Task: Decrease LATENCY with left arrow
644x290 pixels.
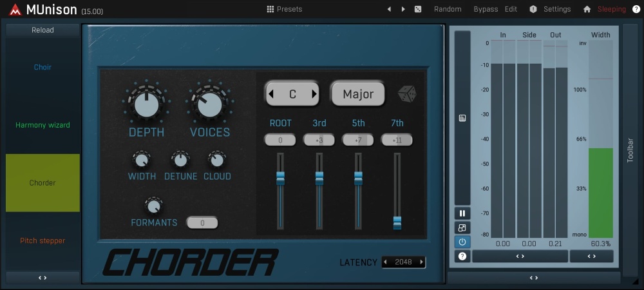Action: (x=385, y=262)
